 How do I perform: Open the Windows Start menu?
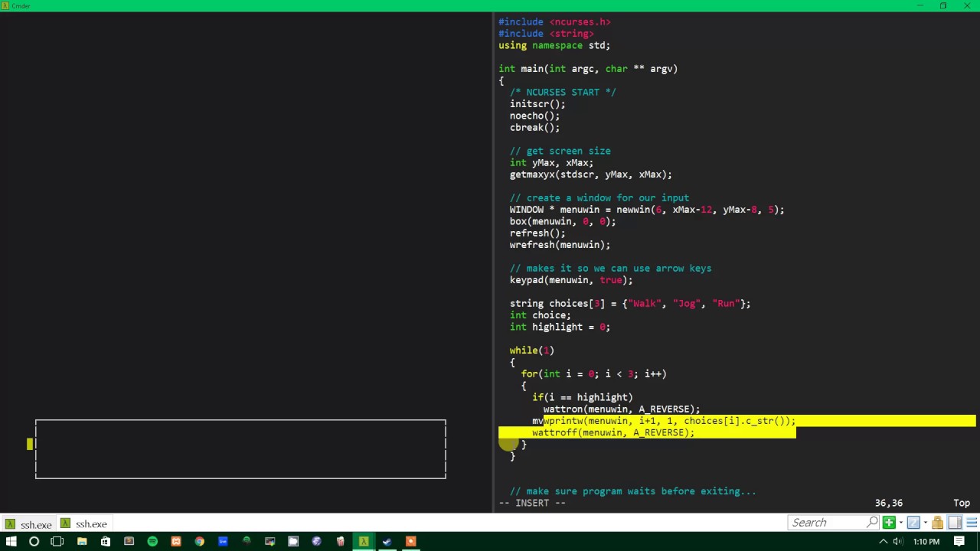[11, 542]
